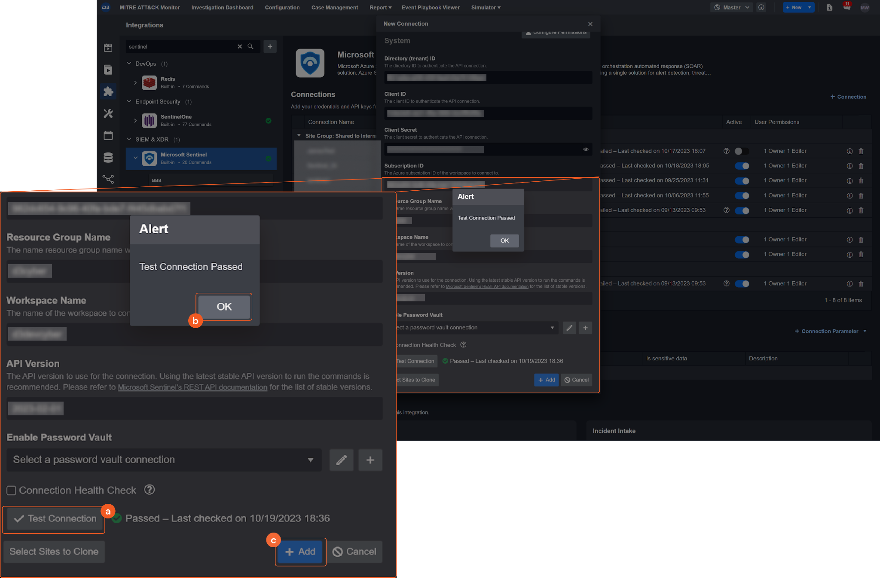The image size is (880, 588).
Task: Collapse the DevOps integration group
Action: (x=129, y=64)
